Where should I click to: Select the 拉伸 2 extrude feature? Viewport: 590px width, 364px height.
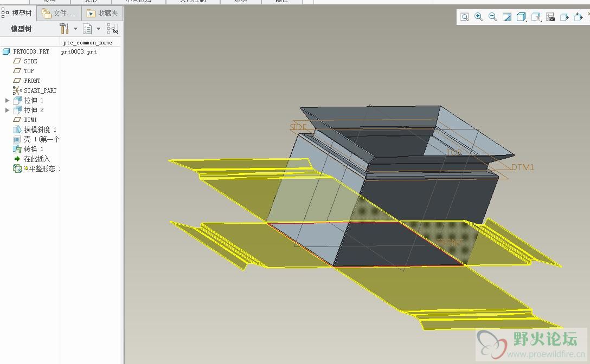tap(34, 110)
